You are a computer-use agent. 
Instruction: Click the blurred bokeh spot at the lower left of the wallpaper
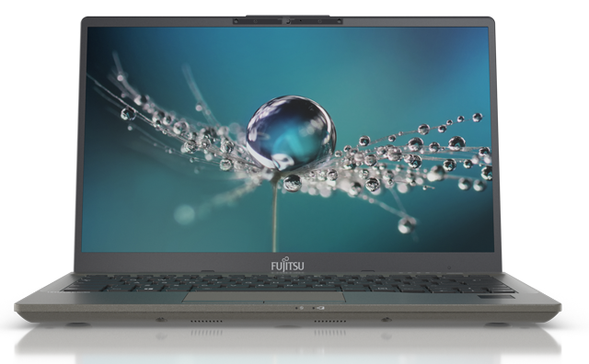click(x=184, y=215)
